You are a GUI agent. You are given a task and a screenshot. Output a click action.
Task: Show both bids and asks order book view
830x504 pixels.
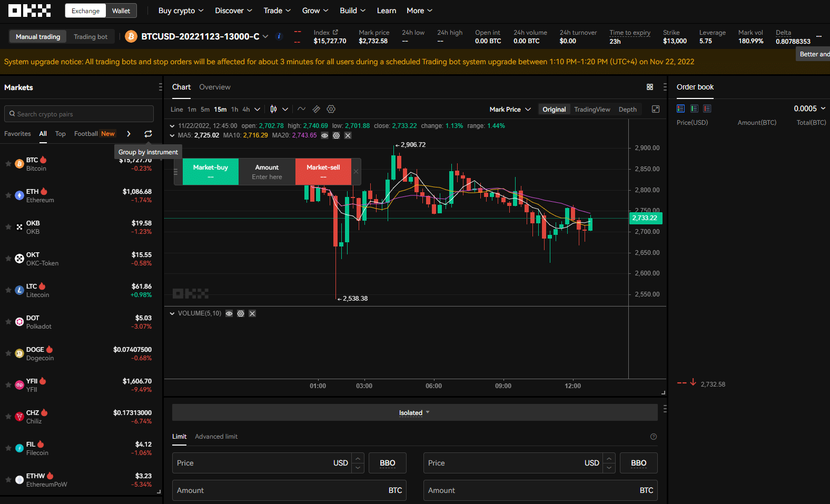pos(680,108)
